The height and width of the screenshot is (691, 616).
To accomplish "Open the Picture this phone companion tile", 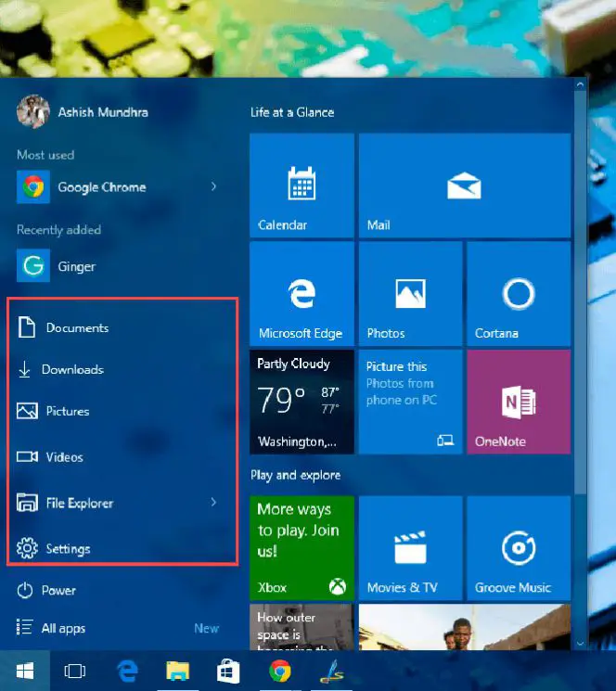I will click(410, 402).
